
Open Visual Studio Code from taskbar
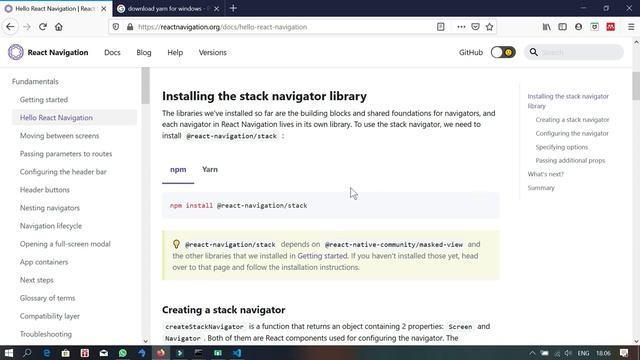pyautogui.click(x=237, y=353)
